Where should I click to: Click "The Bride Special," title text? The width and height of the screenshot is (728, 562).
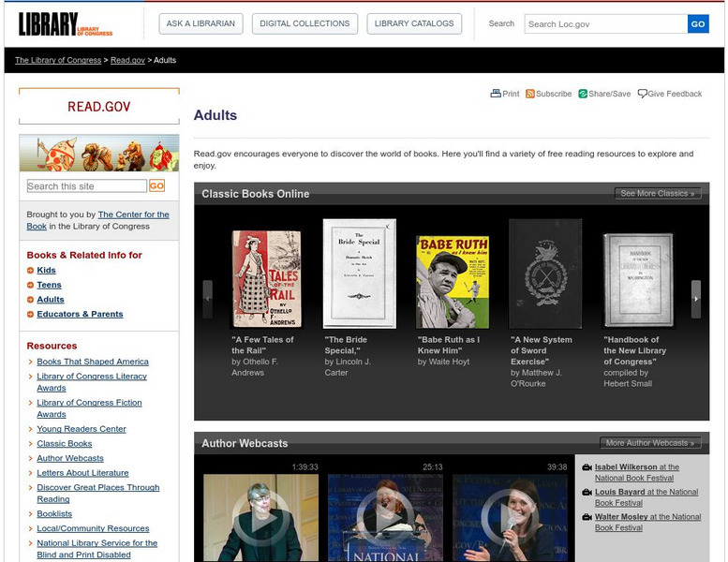tap(346, 346)
